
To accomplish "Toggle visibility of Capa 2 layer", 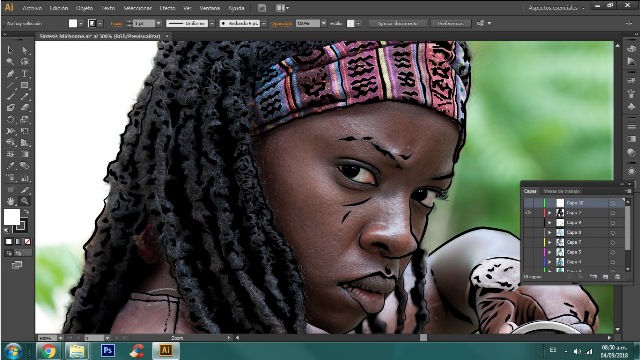I will [528, 213].
